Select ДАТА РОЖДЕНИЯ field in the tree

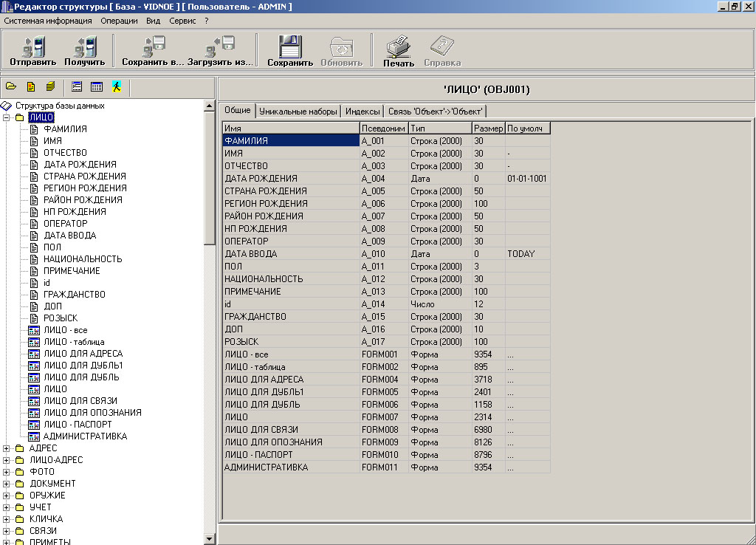(x=80, y=165)
